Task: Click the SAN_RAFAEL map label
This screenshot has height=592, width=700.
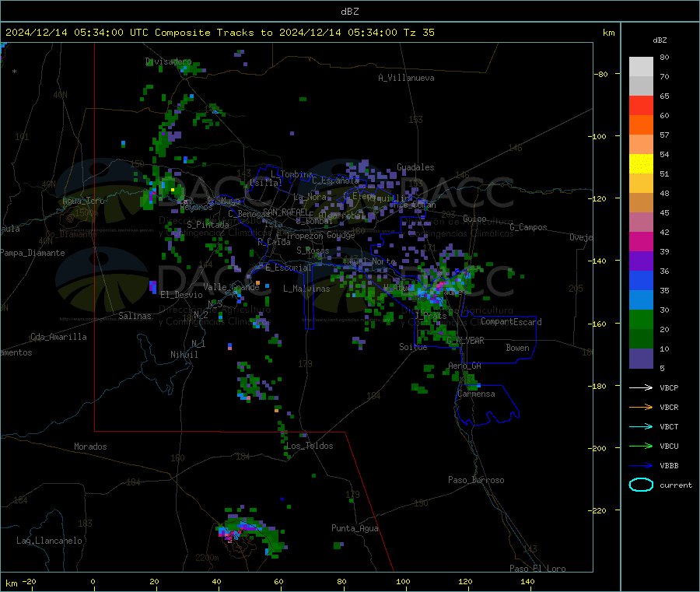Action: pos(285,212)
